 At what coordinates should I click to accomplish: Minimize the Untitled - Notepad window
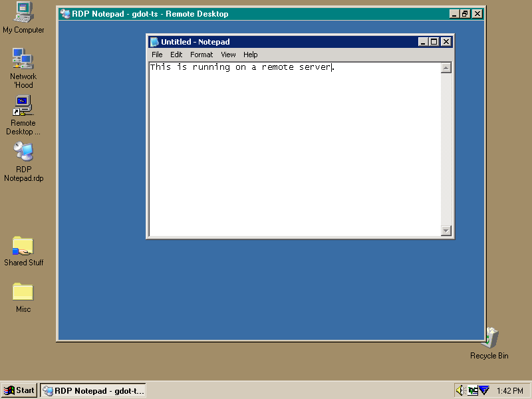coord(423,42)
